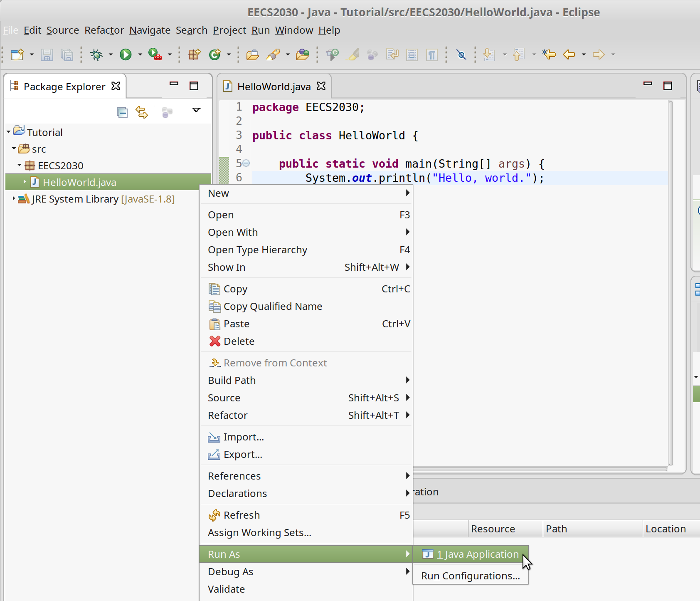Open the Back history dropdown arrow
This screenshot has width=700, height=601.
pyautogui.click(x=584, y=54)
